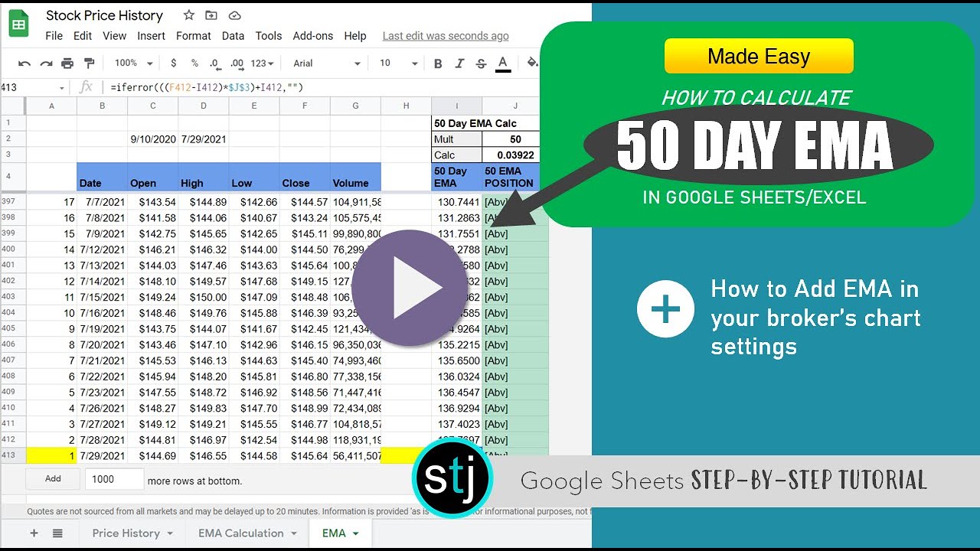Open the Help menu

355,36
